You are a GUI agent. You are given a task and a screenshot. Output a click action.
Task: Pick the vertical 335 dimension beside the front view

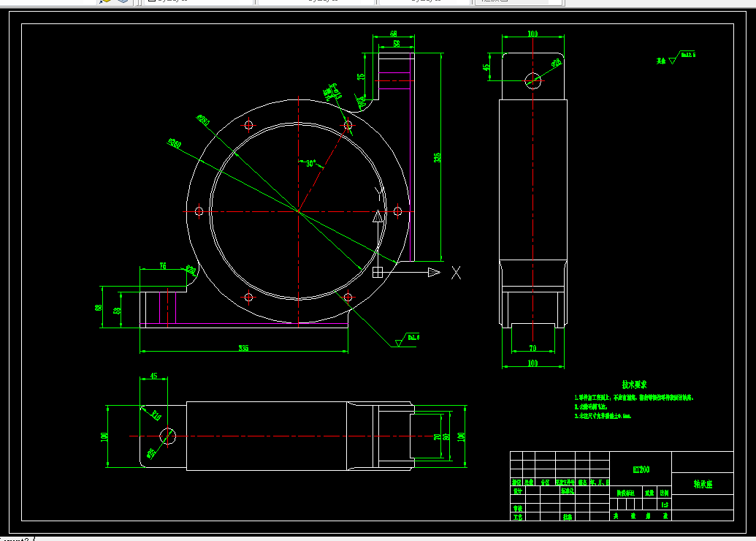tap(438, 157)
